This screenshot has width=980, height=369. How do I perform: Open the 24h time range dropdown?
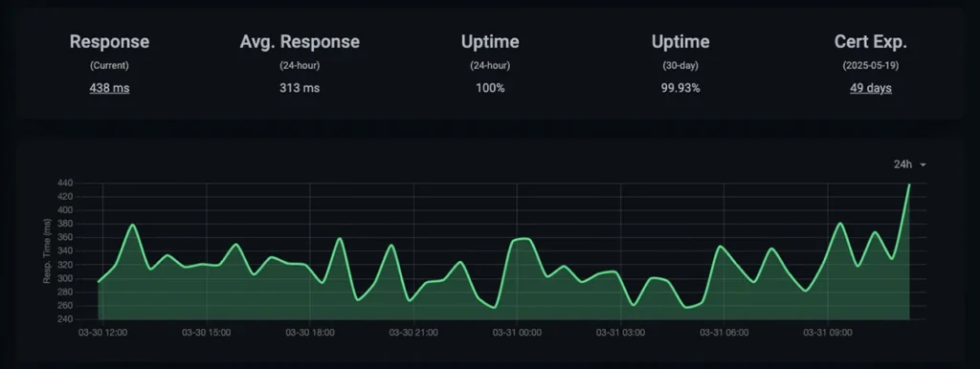click(x=909, y=164)
